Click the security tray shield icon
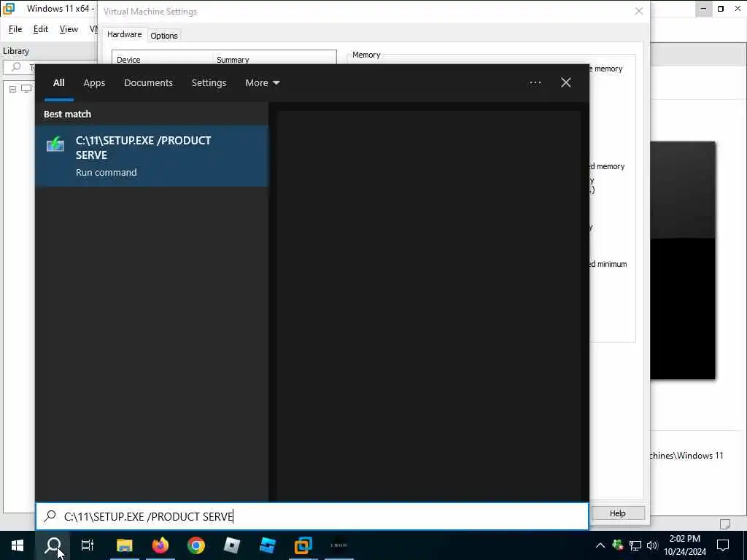Image resolution: width=747 pixels, height=560 pixels. pos(618,545)
